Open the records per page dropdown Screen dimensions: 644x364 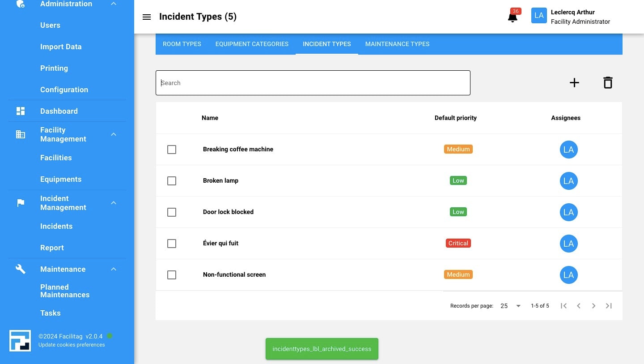tap(510, 306)
